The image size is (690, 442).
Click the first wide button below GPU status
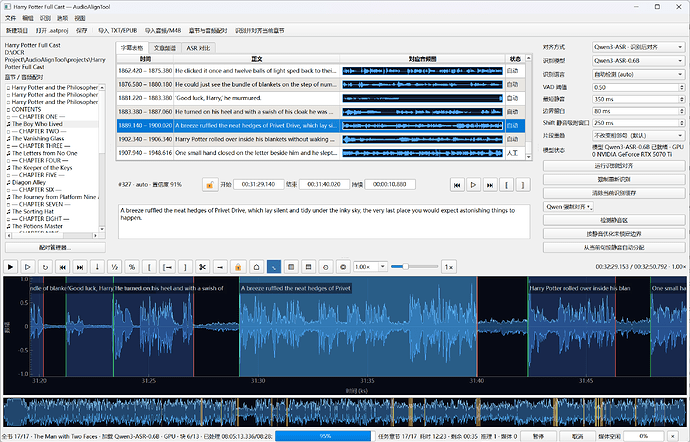pos(614,166)
